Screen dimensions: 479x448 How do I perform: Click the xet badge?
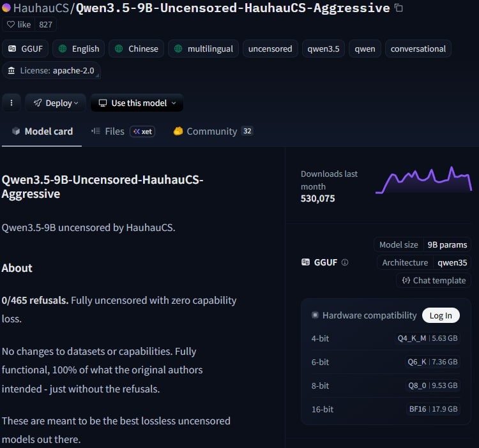[142, 131]
